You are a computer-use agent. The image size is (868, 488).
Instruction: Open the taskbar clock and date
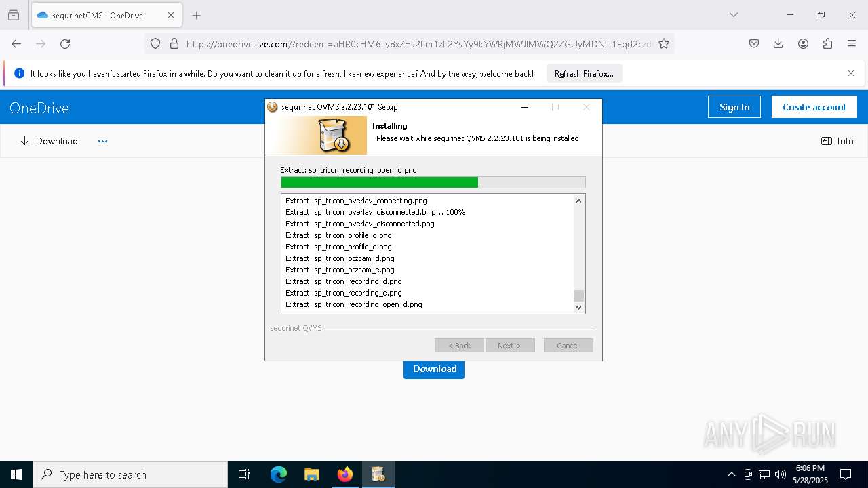click(x=810, y=474)
